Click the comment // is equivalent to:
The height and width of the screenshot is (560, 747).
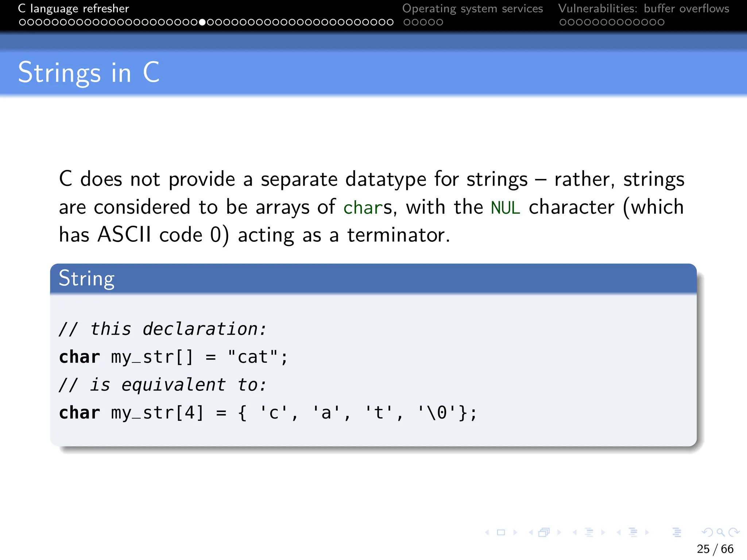click(x=163, y=385)
